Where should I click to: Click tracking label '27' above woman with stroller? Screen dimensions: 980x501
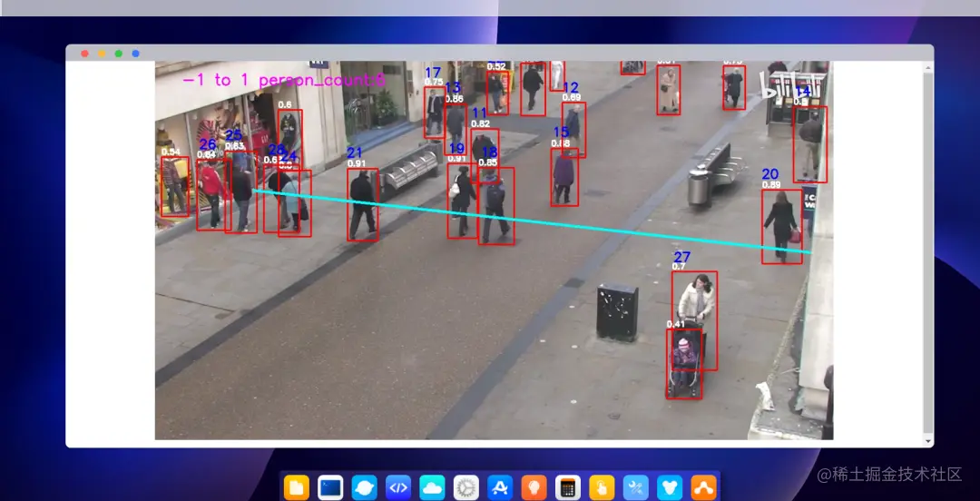[681, 257]
